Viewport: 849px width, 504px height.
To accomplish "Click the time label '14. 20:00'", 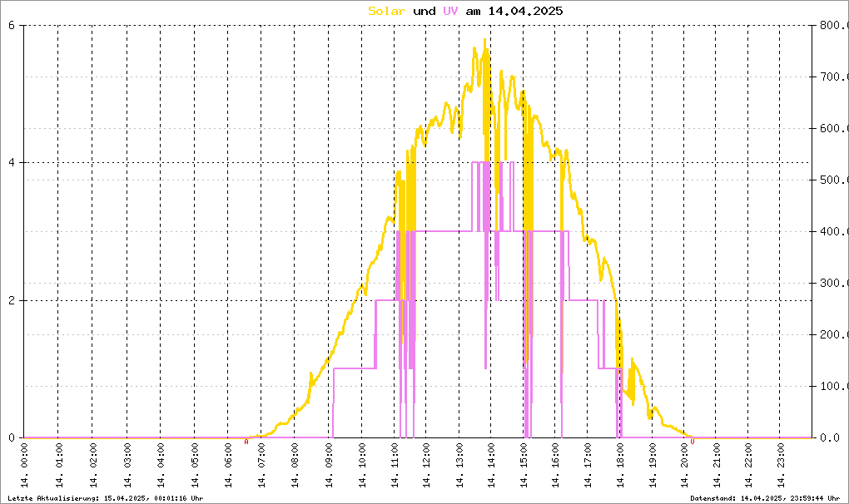I will [x=685, y=465].
